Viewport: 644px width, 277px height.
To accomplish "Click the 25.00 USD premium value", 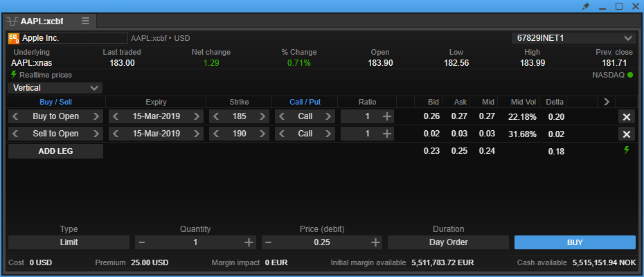I will pyautogui.click(x=150, y=262).
